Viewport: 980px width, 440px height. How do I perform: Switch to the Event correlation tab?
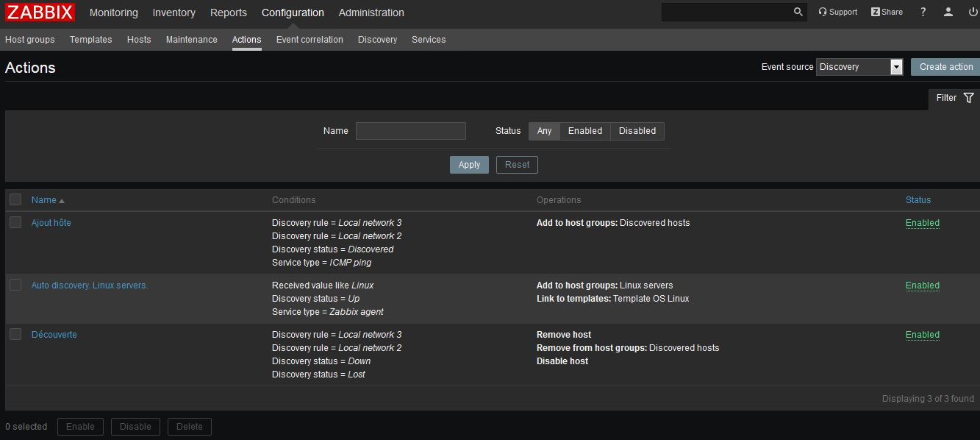pos(309,40)
